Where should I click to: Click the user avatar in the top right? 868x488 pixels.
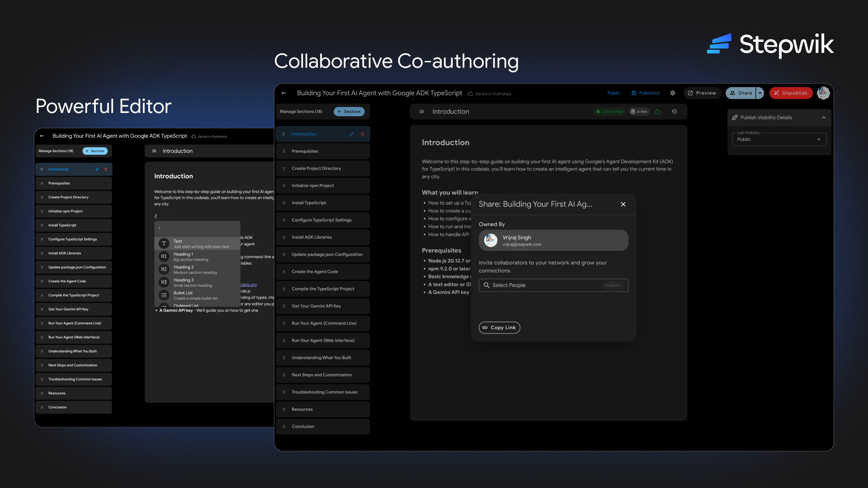tap(823, 93)
